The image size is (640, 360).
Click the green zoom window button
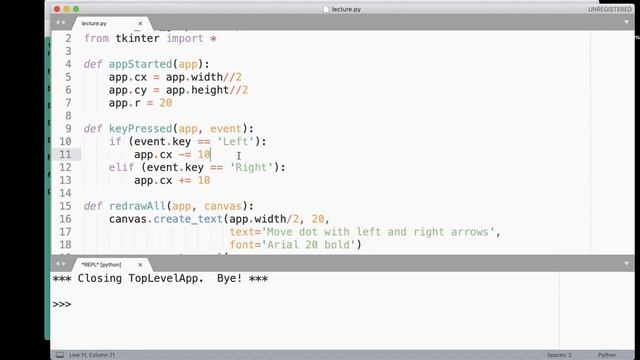coord(76,9)
